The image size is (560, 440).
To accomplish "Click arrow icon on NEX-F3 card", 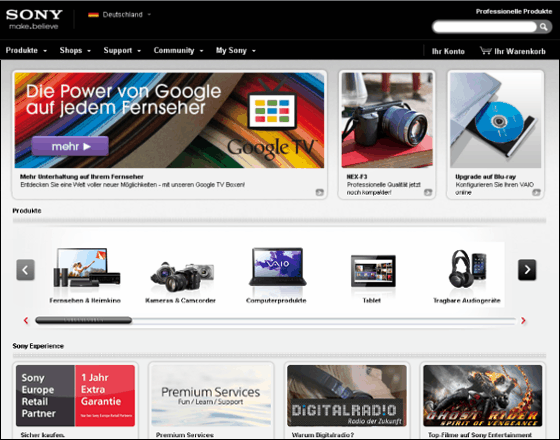I will click(428, 192).
